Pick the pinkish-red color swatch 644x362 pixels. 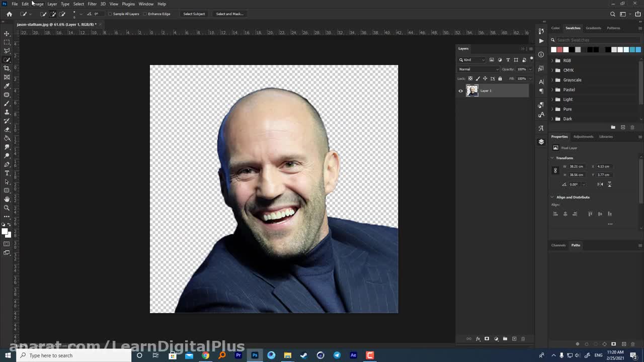559,50
